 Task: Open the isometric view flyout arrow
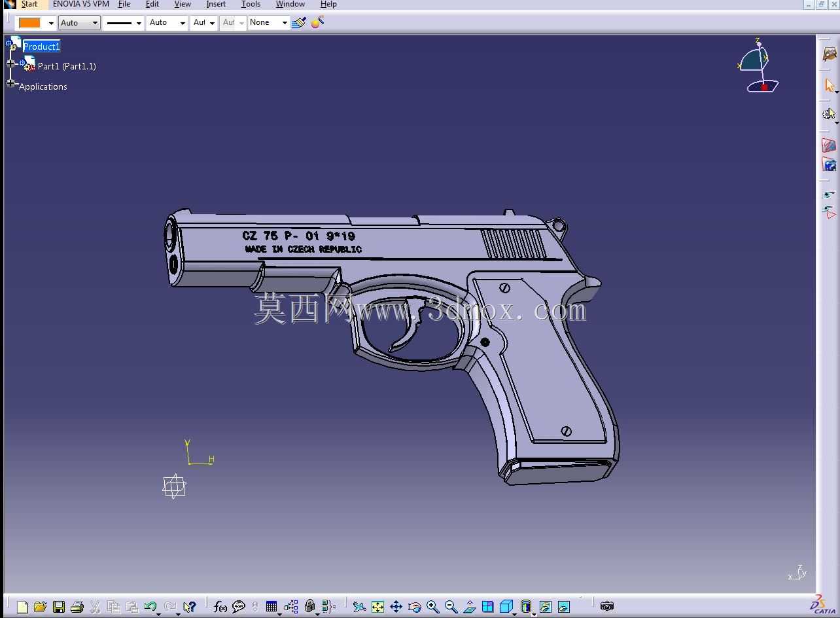(x=514, y=615)
